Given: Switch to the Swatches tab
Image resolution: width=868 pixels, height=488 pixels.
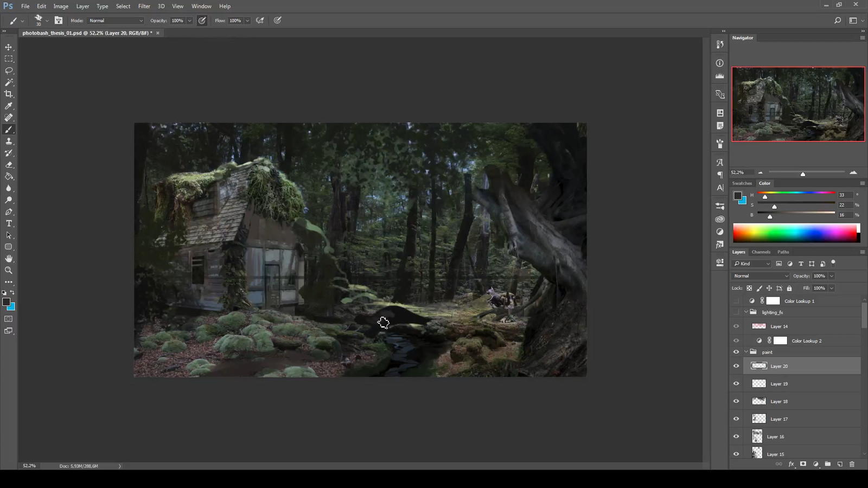Looking at the screenshot, I should tap(742, 183).
